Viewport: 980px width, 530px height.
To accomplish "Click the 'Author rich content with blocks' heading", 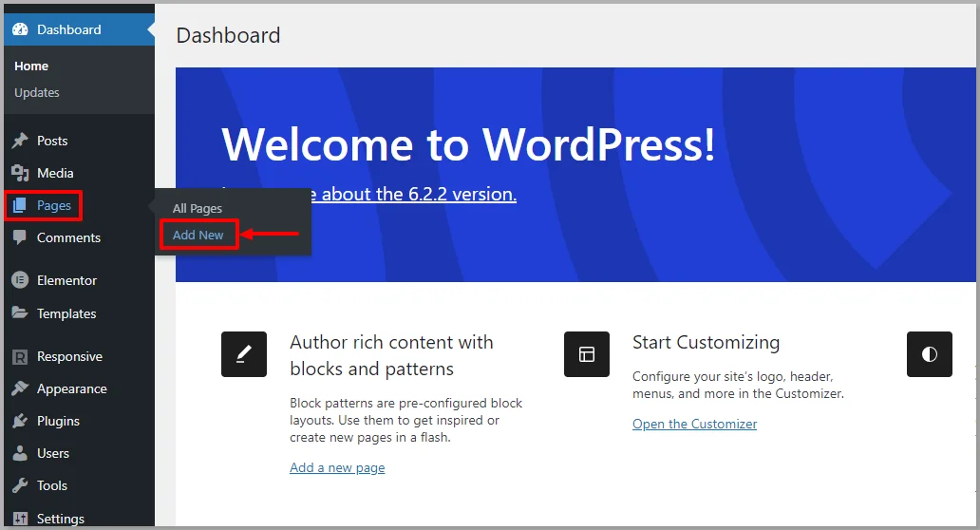I will click(x=391, y=355).
